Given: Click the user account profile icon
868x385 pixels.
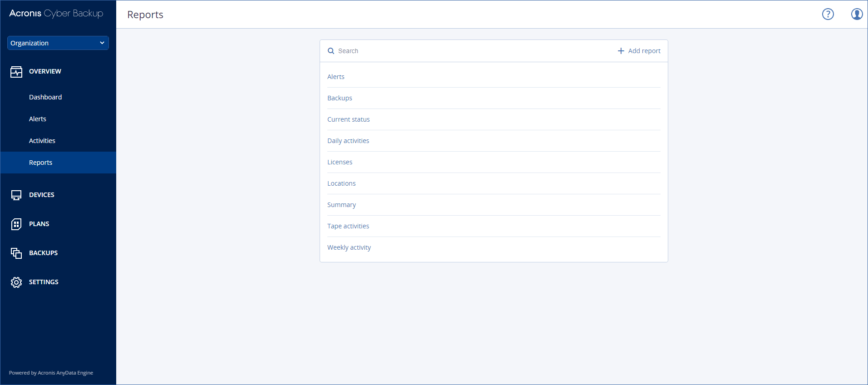Looking at the screenshot, I should (856, 15).
